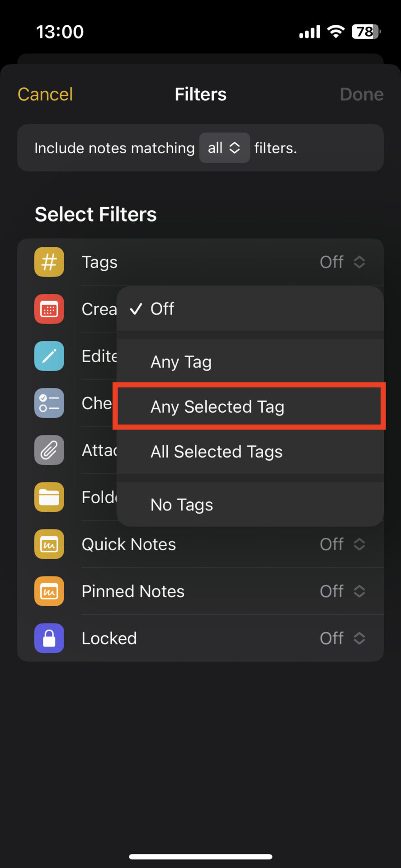Select the Created date calendar icon
The height and width of the screenshot is (868, 401).
click(49, 309)
